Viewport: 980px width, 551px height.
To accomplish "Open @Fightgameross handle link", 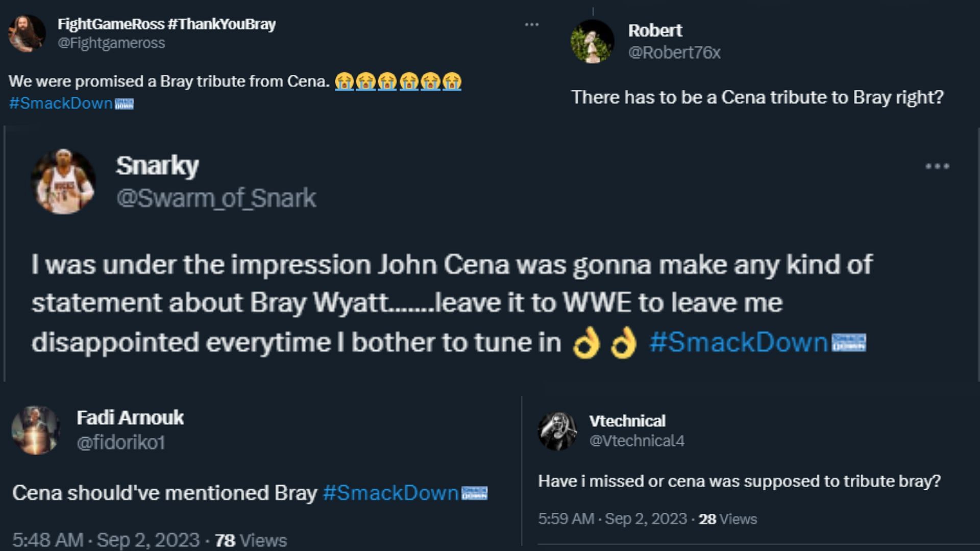I will click(x=111, y=43).
